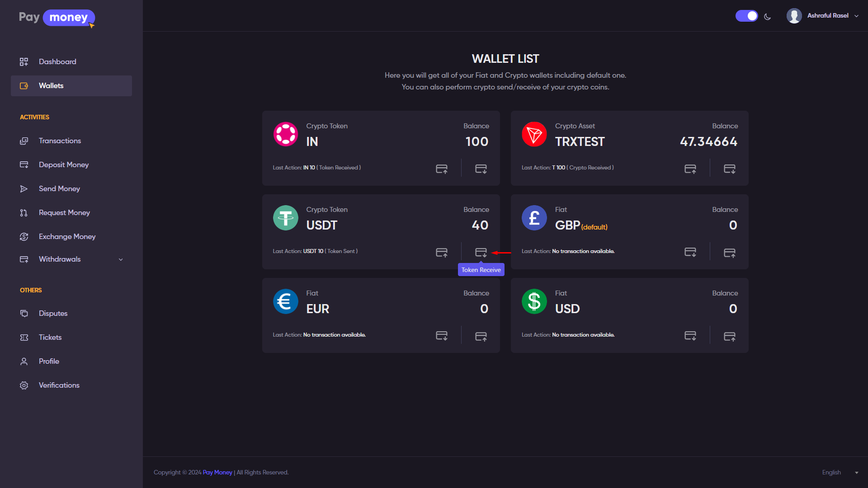Click the EUR wallet withdraw icon
Image resolution: width=868 pixels, height=488 pixels.
481,336
